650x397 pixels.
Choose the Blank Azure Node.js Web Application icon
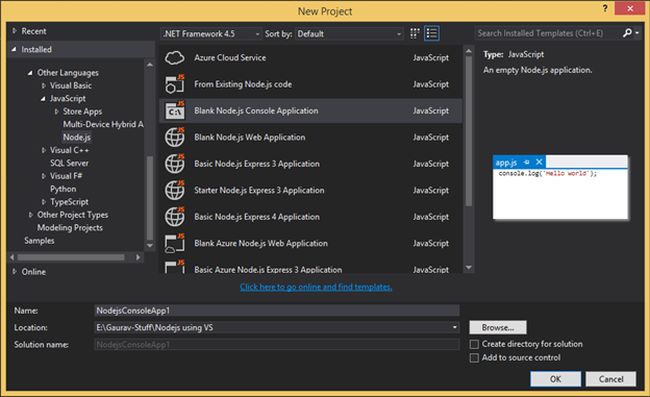click(175, 243)
